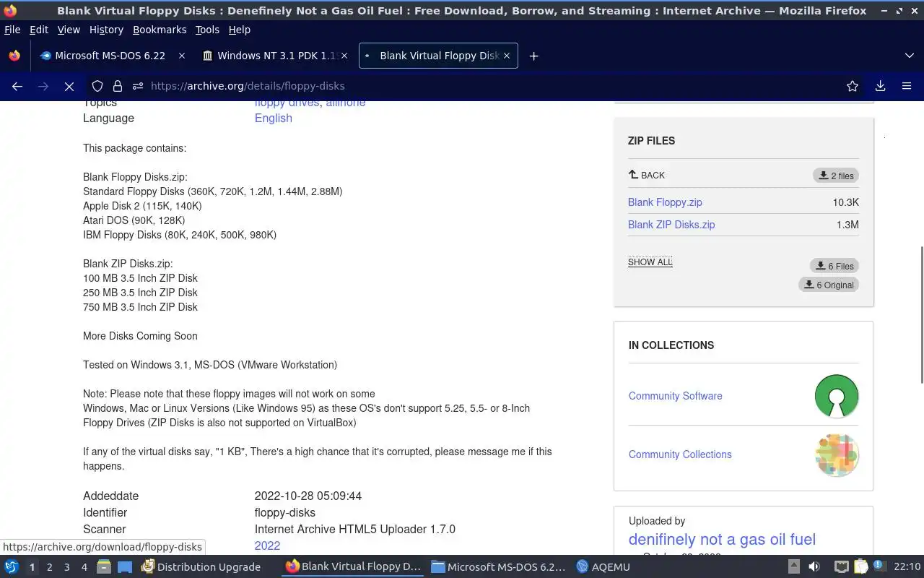This screenshot has height=578, width=924.
Task: Select the Addeddate value 2022-10-28 05:09:44
Action: click(308, 496)
